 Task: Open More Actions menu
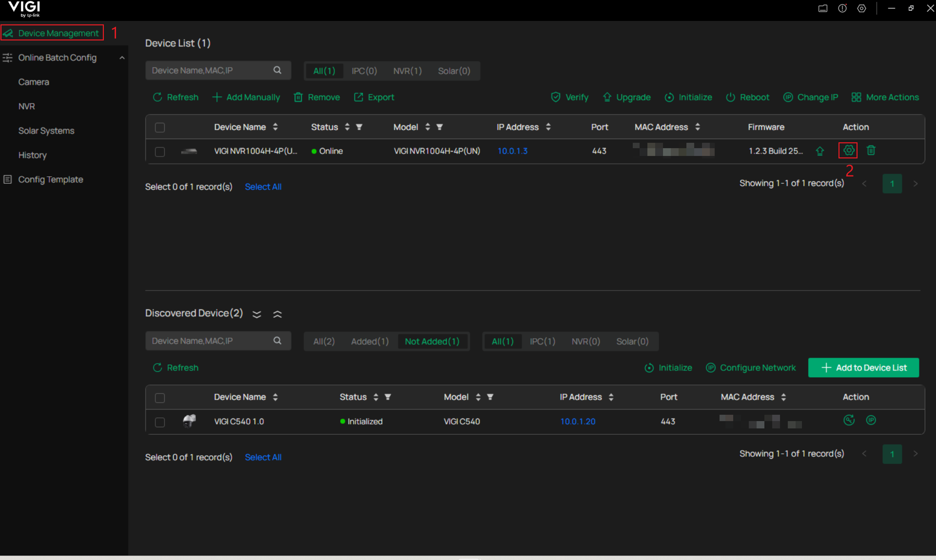tap(885, 97)
